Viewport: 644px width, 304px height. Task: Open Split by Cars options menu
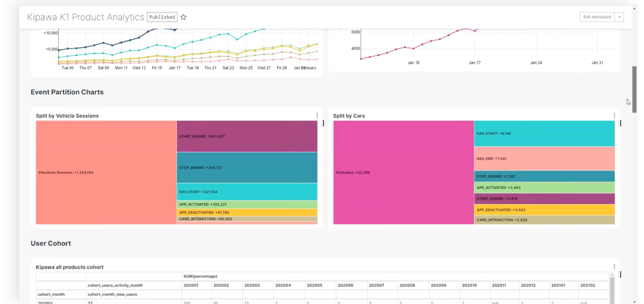click(x=614, y=115)
